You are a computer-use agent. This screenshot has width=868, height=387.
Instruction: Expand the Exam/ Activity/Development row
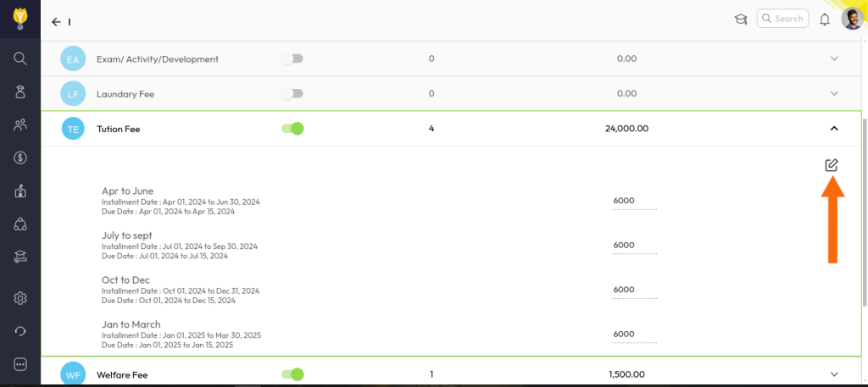tap(834, 59)
